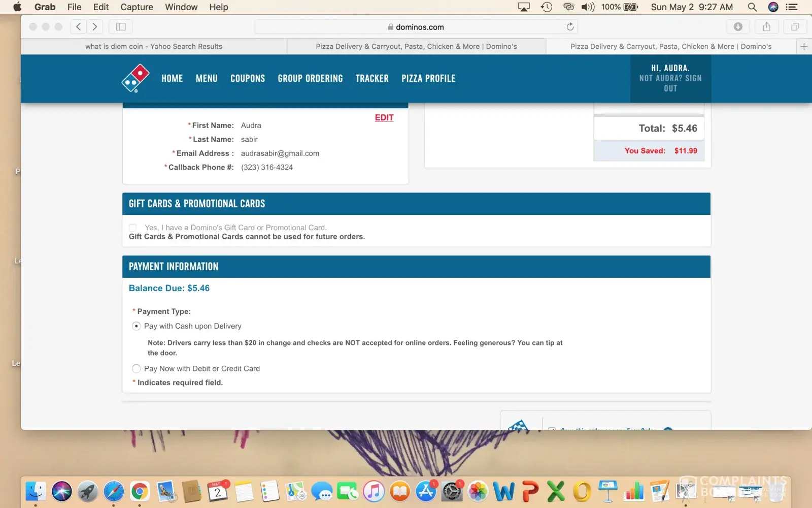Viewport: 812px width, 508px height.
Task: Open the show all tabs icon
Action: click(x=795, y=27)
